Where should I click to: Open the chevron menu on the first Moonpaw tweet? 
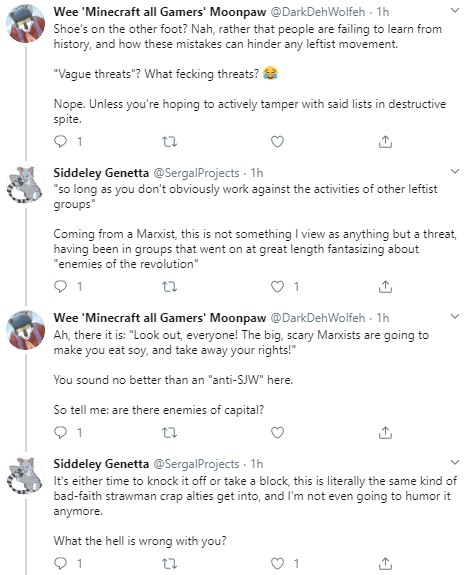click(x=455, y=11)
